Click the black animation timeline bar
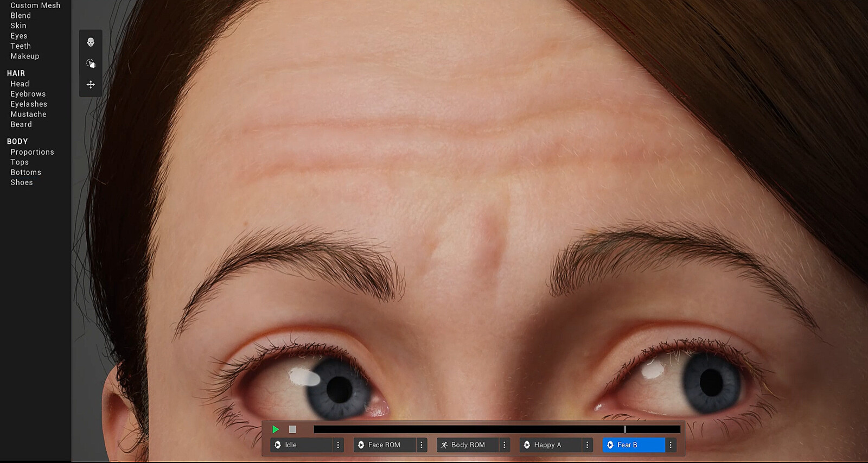This screenshot has width=868, height=463. pyautogui.click(x=497, y=429)
